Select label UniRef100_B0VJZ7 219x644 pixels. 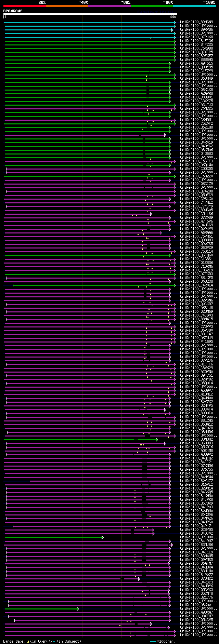pos(197,481)
